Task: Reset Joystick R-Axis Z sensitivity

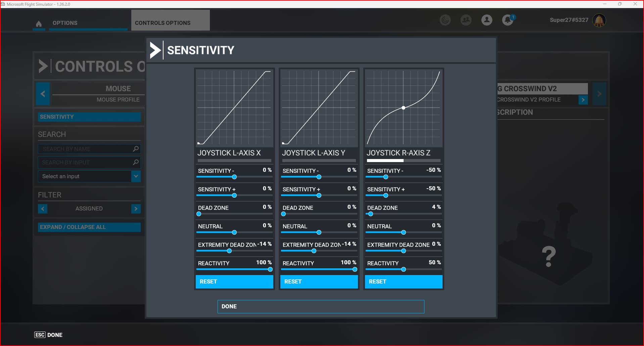Action: [404, 282]
